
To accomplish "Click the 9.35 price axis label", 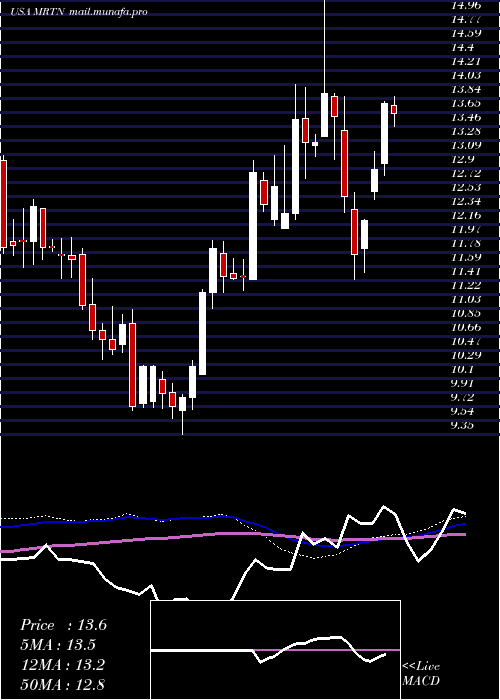I will click(462, 425).
